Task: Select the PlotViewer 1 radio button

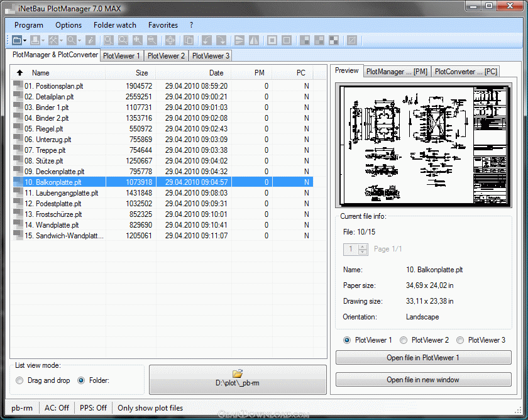Action: pos(347,340)
